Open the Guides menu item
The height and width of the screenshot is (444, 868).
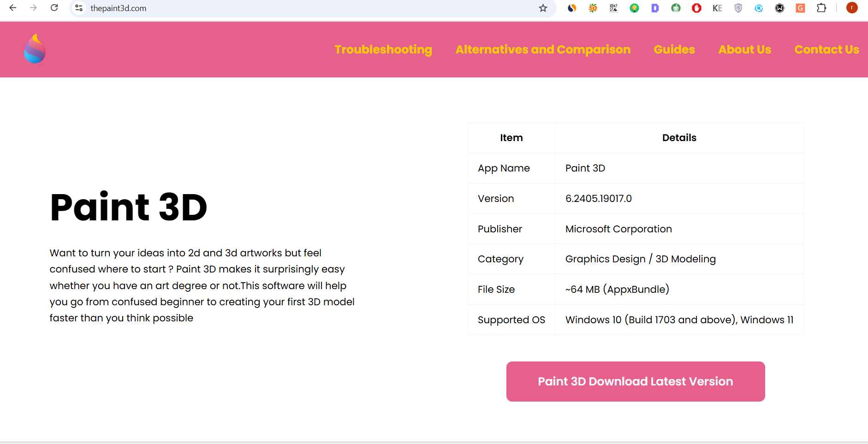(674, 49)
